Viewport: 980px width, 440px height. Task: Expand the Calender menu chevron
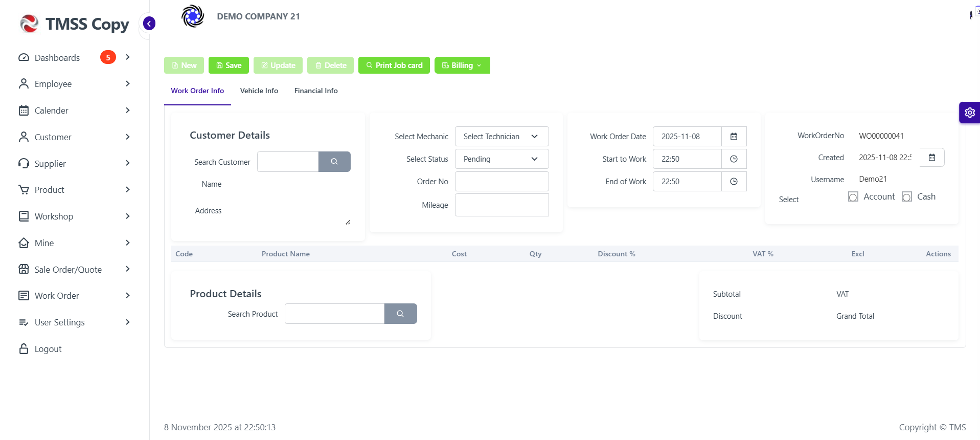pyautogui.click(x=128, y=110)
